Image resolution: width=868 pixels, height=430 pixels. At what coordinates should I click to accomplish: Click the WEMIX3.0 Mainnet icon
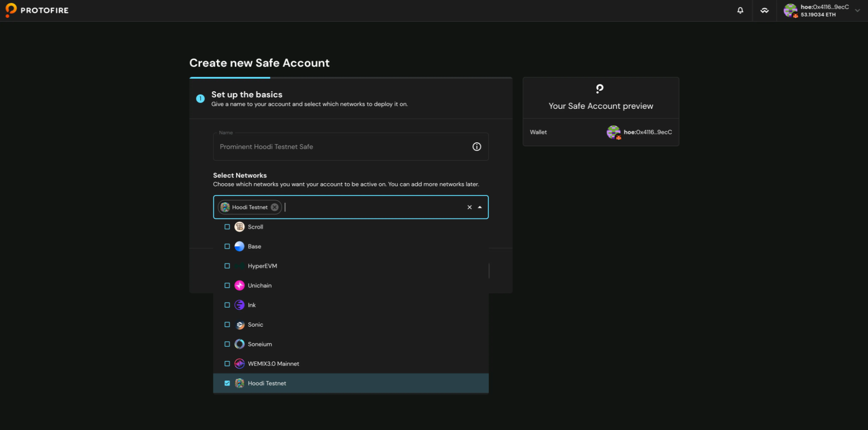pos(240,364)
